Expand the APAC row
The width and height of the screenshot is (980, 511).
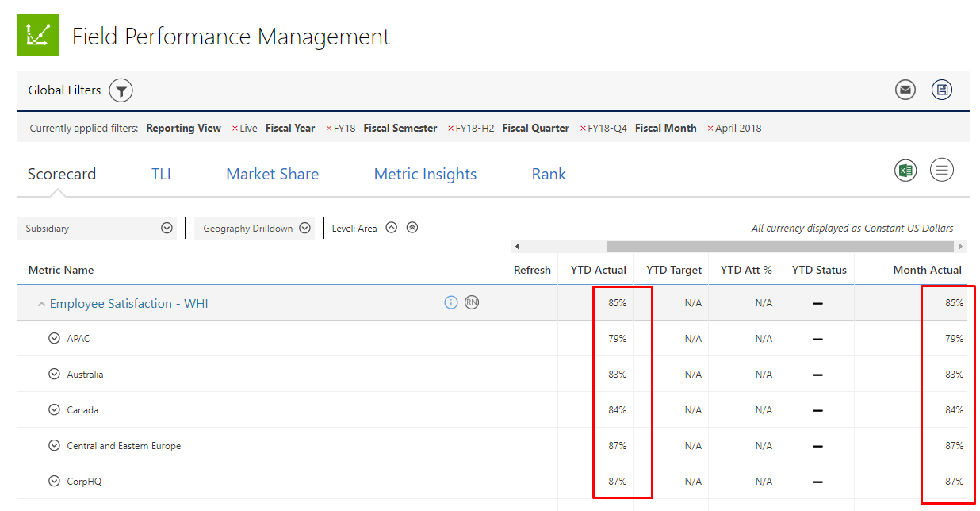click(54, 338)
